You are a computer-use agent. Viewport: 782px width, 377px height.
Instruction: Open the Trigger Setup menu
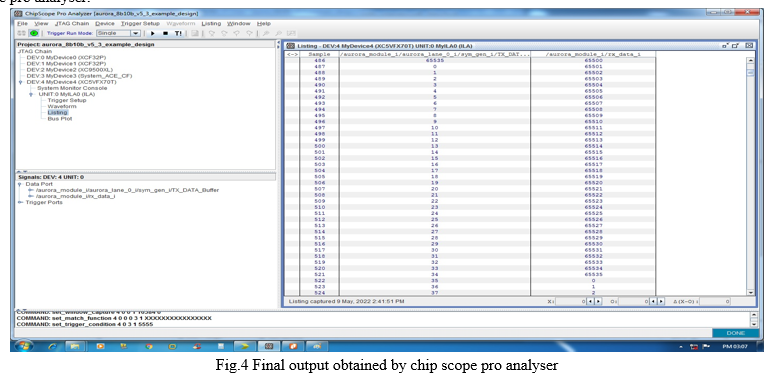[140, 23]
